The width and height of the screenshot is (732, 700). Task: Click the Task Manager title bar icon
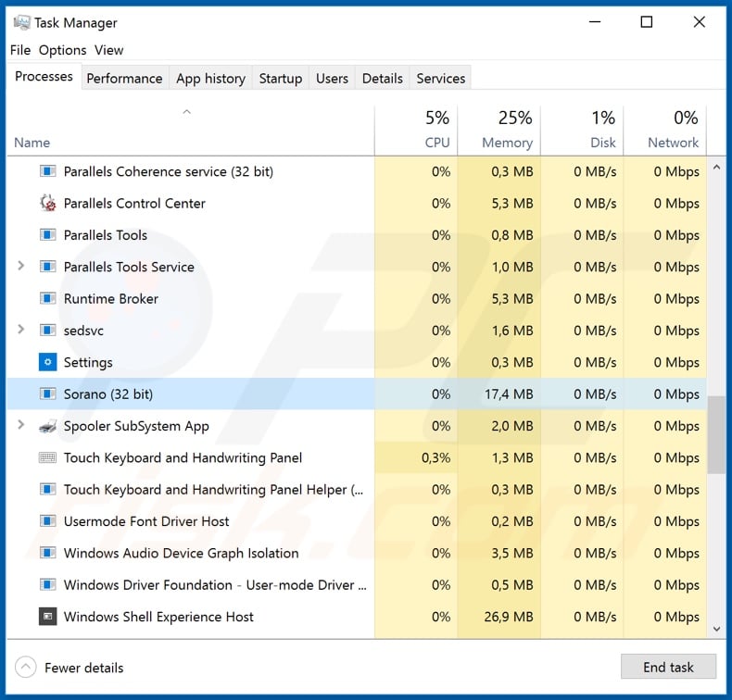pos(21,22)
